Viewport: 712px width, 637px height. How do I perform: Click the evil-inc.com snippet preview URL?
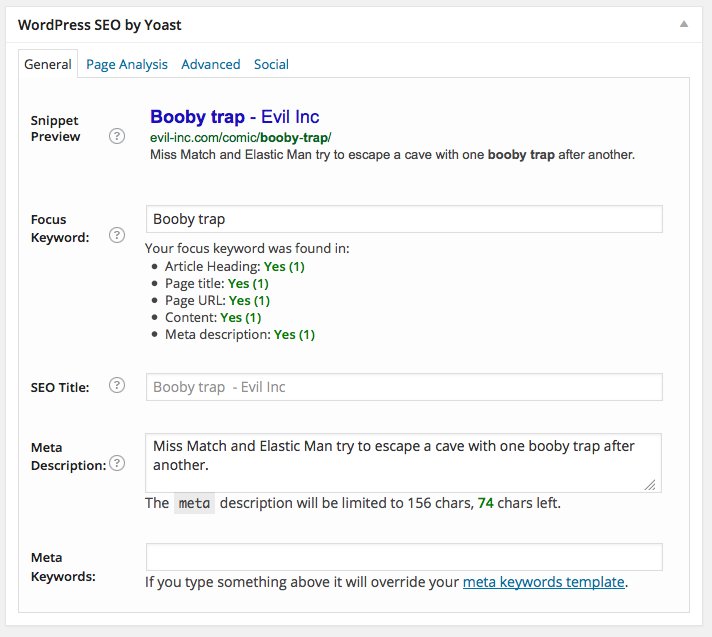240,137
